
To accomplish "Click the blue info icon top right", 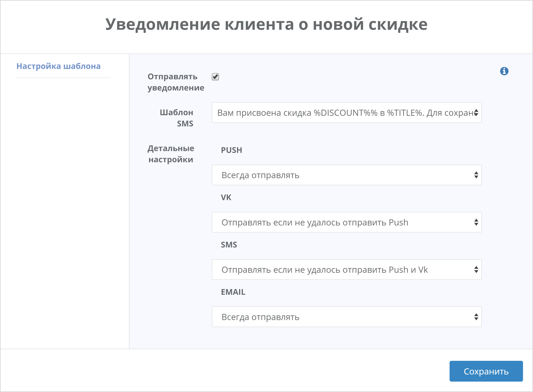I will pos(504,71).
